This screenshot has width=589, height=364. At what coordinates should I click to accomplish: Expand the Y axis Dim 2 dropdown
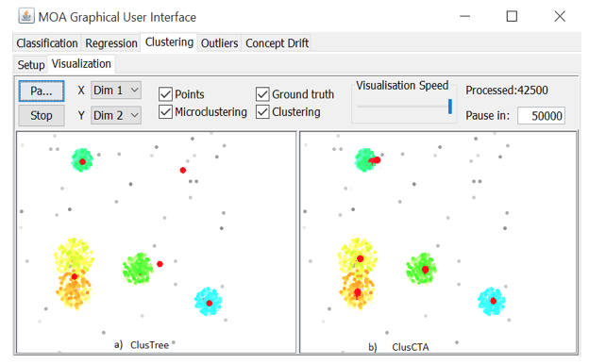click(116, 115)
